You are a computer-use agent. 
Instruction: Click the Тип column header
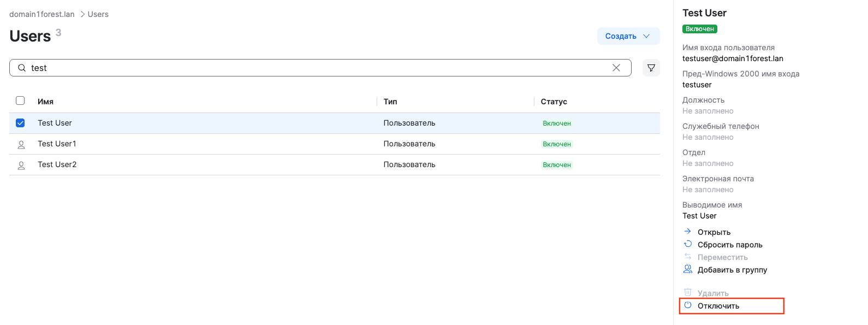[390, 102]
